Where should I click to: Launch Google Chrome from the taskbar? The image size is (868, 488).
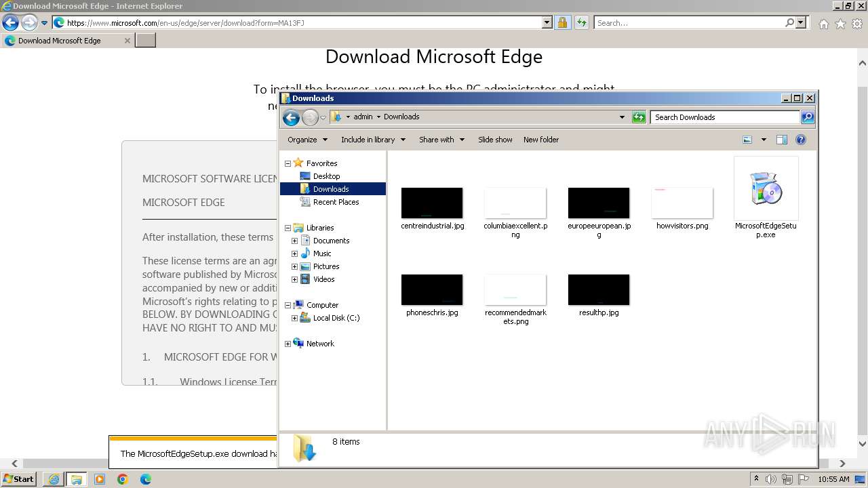pos(123,479)
